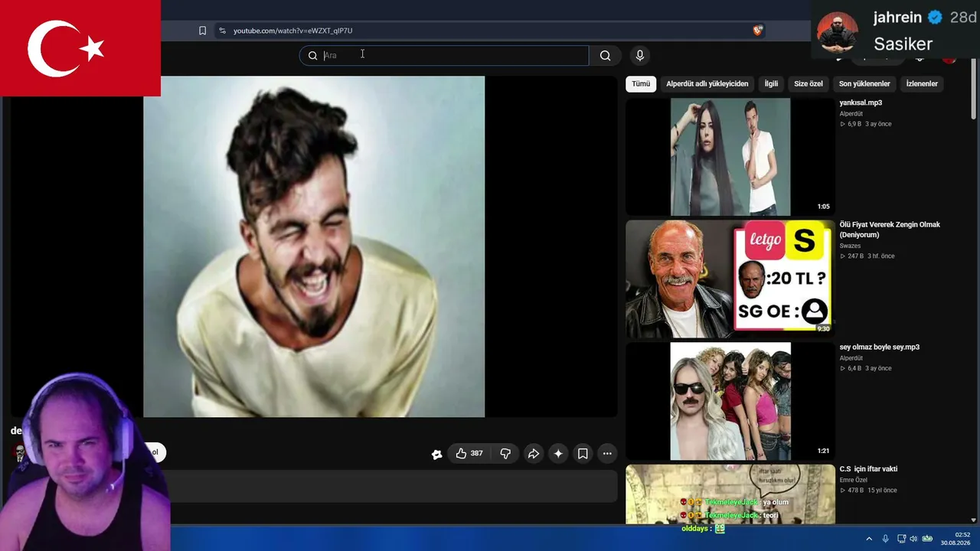
Task: Click the 'Sasiker' text in overlay
Action: click(x=903, y=44)
